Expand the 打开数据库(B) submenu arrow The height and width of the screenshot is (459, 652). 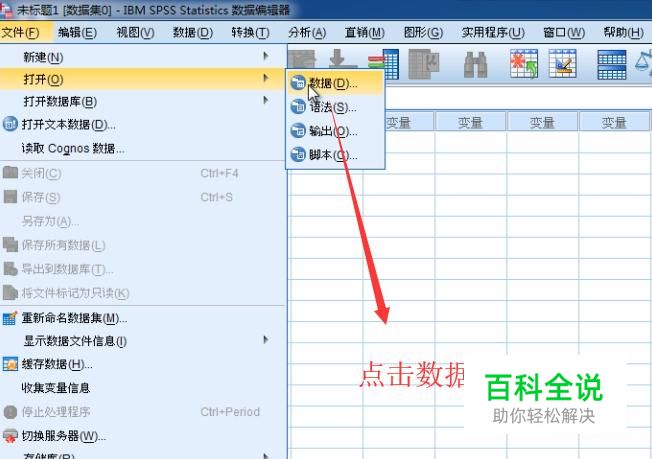point(266,100)
